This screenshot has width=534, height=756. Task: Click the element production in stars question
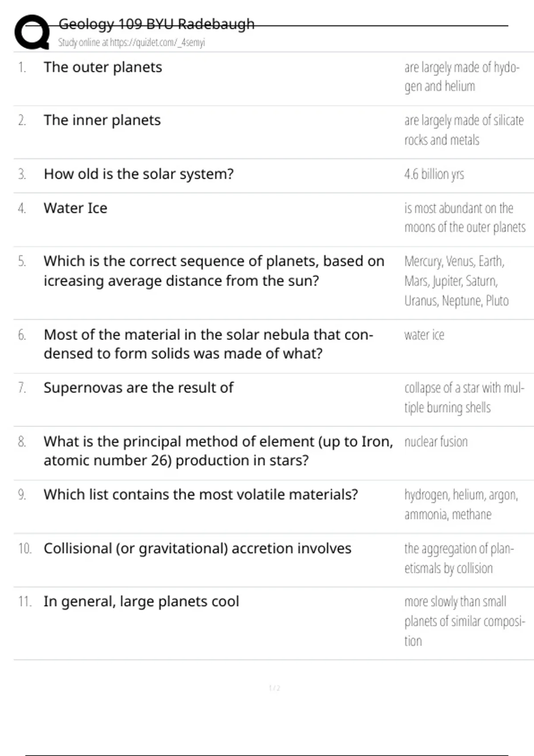pyautogui.click(x=218, y=451)
